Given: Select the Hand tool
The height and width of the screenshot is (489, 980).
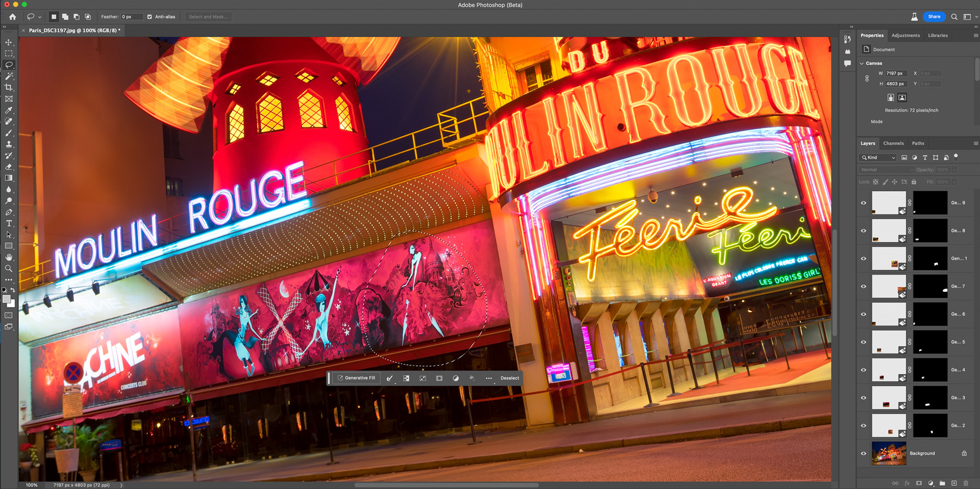Looking at the screenshot, I should [x=9, y=257].
